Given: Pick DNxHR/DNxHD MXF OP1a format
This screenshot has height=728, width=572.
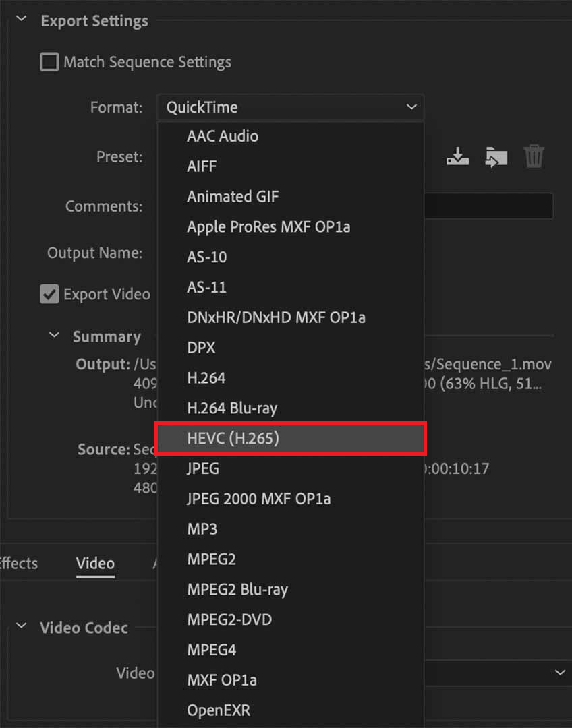Looking at the screenshot, I should (291, 317).
